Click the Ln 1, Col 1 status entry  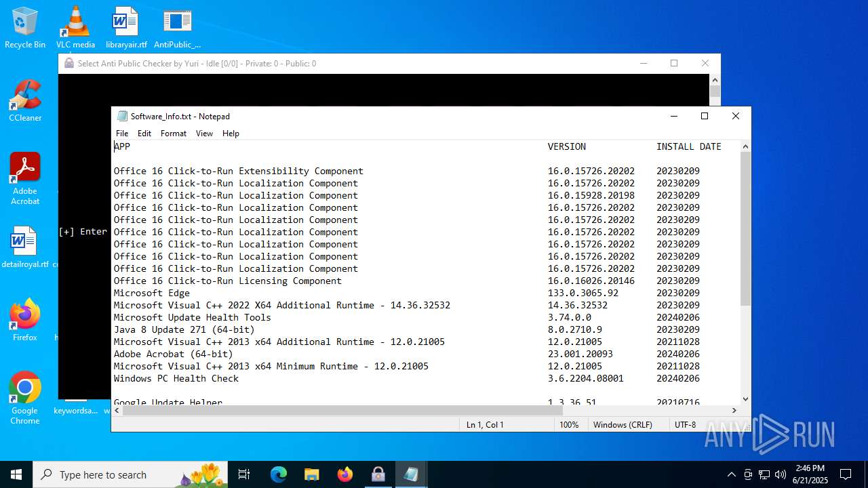[485, 425]
